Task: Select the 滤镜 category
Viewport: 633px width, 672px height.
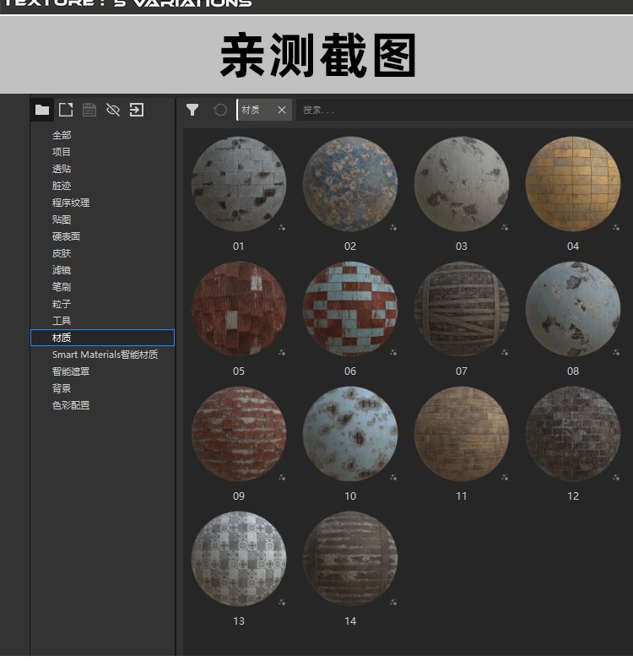Action: pyautogui.click(x=62, y=270)
